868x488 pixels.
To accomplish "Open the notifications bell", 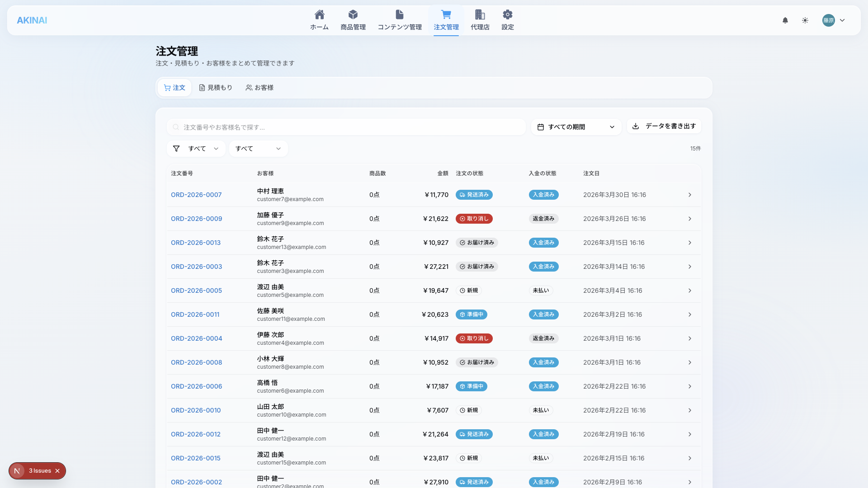I will coord(785,20).
